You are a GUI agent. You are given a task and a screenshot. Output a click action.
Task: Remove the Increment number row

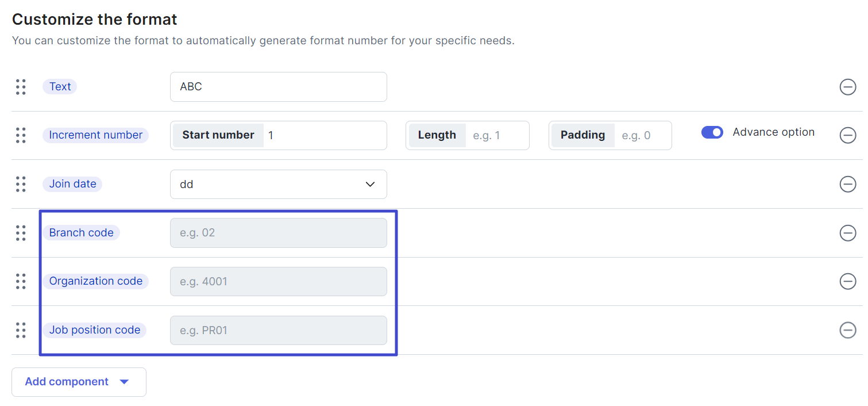[848, 135]
